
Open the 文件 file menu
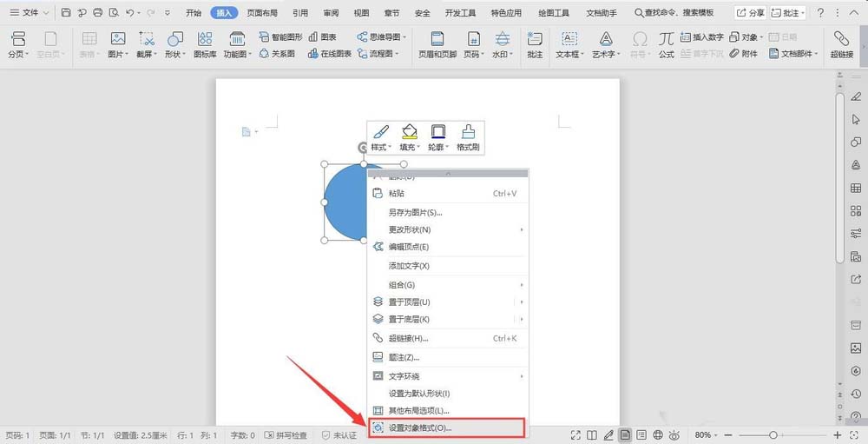click(30, 12)
